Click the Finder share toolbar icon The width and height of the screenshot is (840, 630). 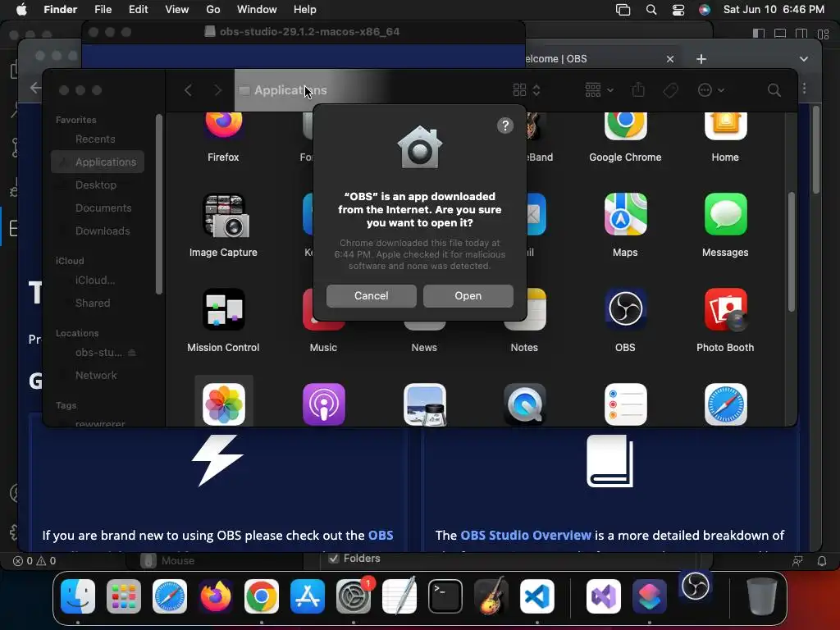[x=638, y=89]
